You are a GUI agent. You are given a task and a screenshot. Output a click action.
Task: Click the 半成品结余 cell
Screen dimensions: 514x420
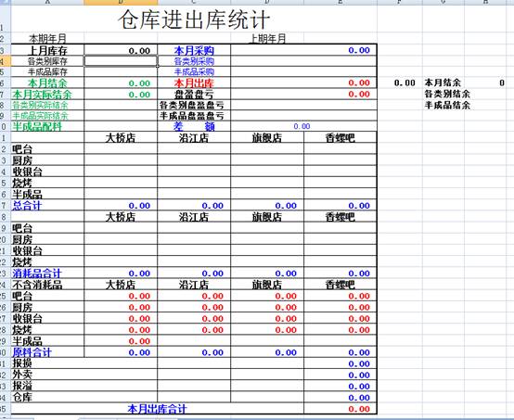tap(447, 105)
